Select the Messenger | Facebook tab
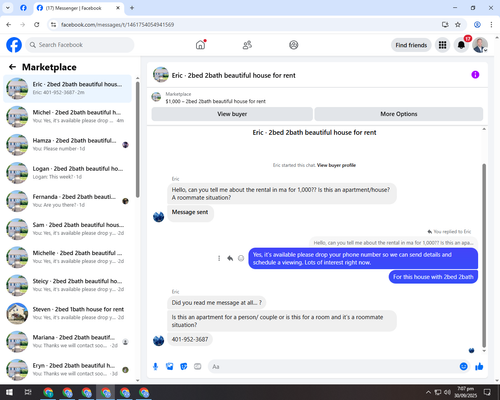The width and height of the screenshot is (500, 400). tap(78, 8)
